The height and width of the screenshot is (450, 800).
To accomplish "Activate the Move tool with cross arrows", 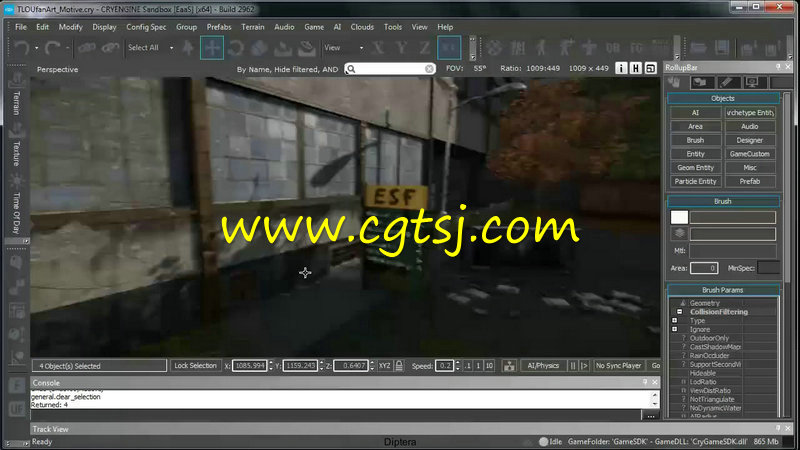I will point(212,48).
